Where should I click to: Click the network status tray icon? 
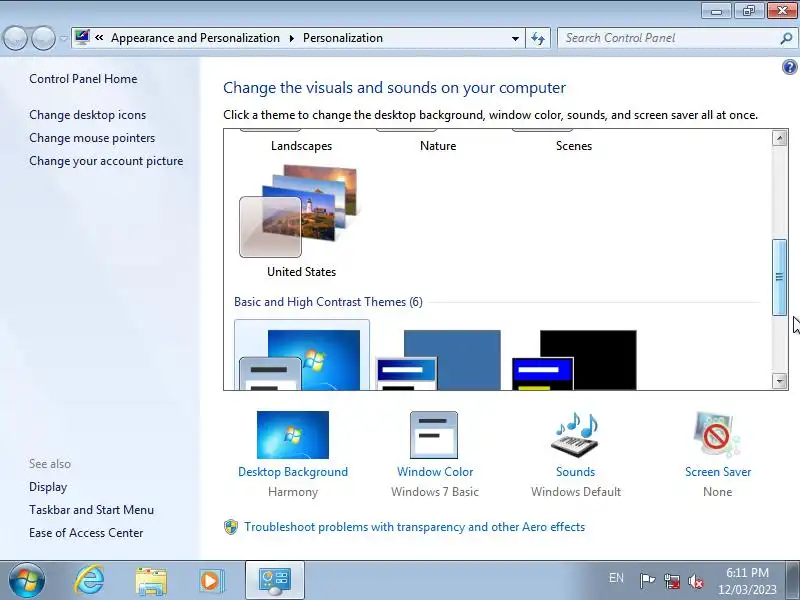[672, 581]
